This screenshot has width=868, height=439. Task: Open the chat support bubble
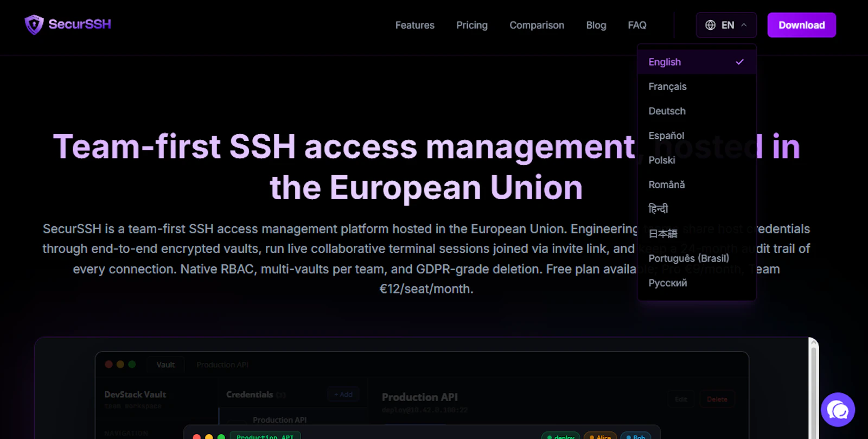tap(838, 410)
